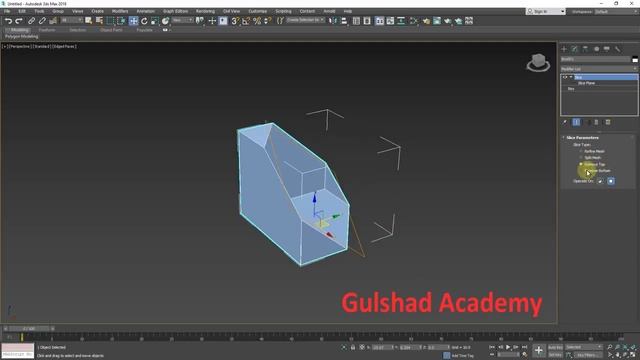640x360 pixels.
Task: Toggle Operate On polygons button
Action: (x=611, y=181)
